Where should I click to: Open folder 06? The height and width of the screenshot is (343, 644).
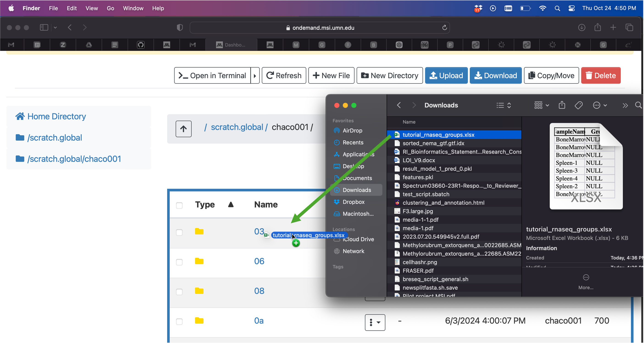click(259, 261)
